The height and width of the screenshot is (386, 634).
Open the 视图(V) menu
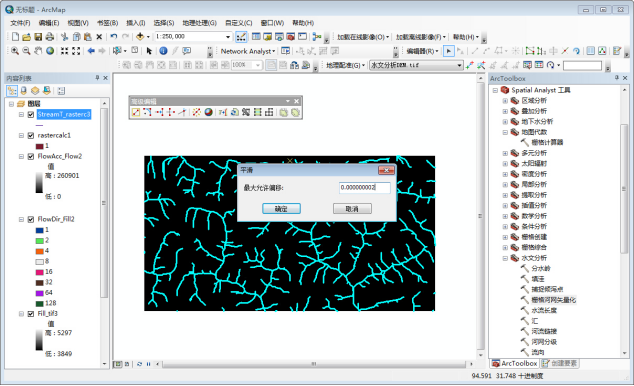78,23
